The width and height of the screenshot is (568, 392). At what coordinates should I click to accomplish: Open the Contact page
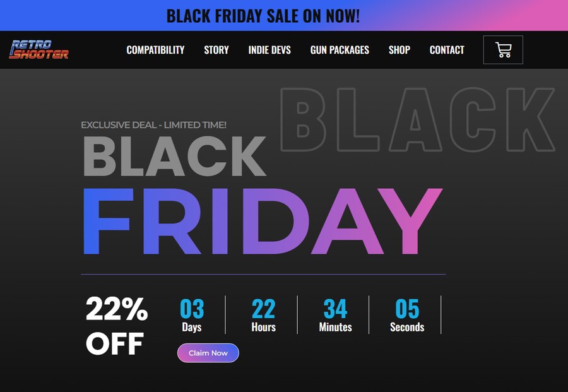[447, 50]
